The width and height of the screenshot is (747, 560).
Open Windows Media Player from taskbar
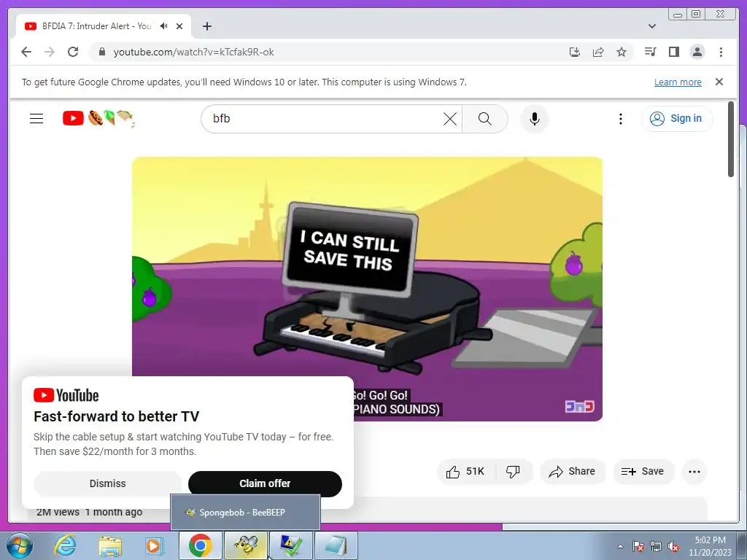pyautogui.click(x=154, y=545)
